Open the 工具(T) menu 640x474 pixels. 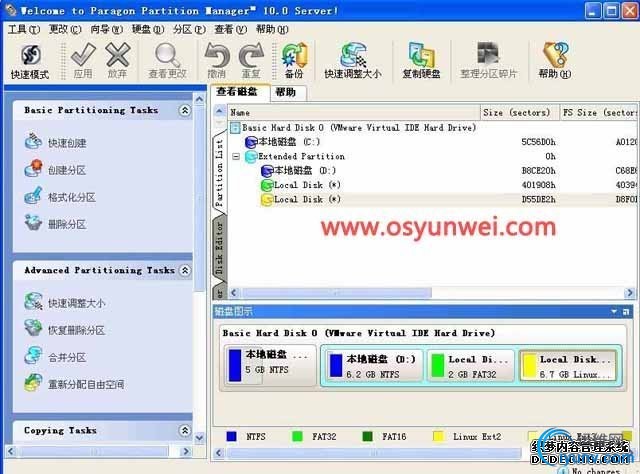click(x=24, y=29)
